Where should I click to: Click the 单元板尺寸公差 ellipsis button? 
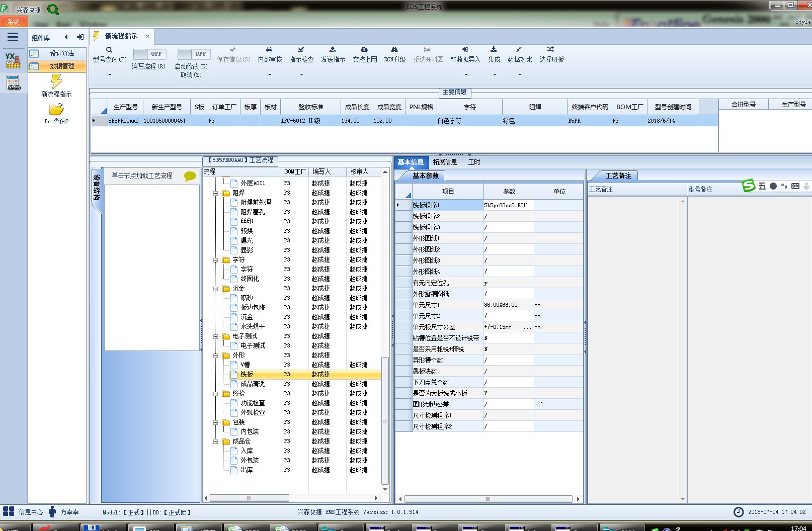point(527,327)
